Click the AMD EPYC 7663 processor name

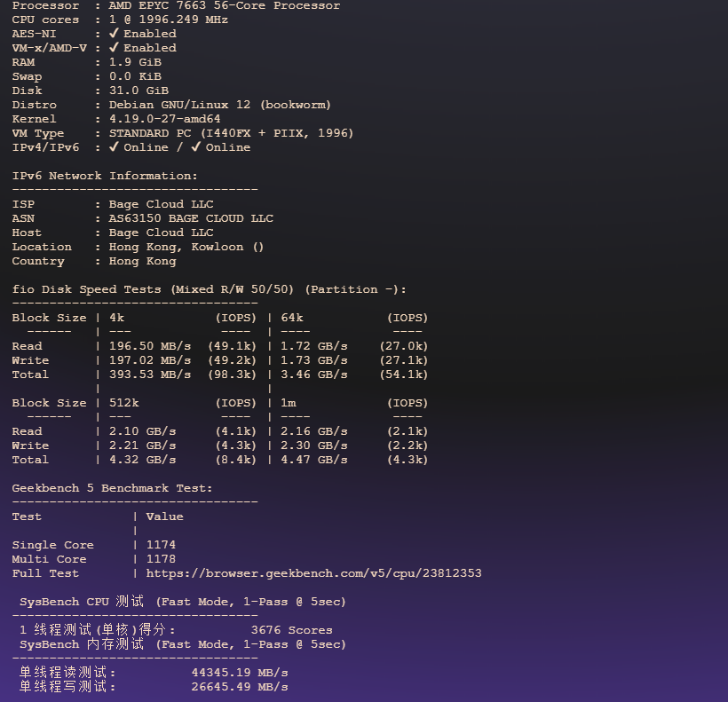[224, 5]
